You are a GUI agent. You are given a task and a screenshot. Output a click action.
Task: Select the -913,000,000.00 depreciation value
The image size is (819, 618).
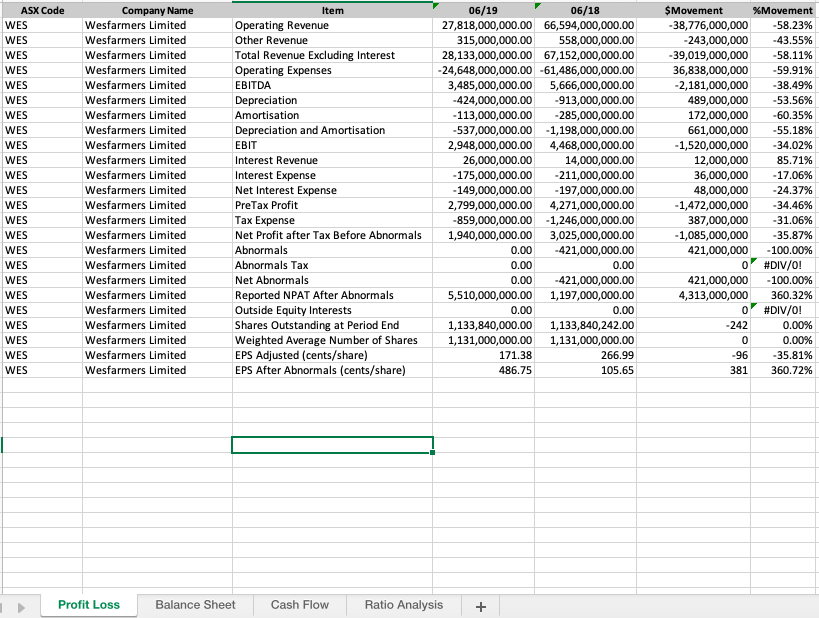click(585, 100)
